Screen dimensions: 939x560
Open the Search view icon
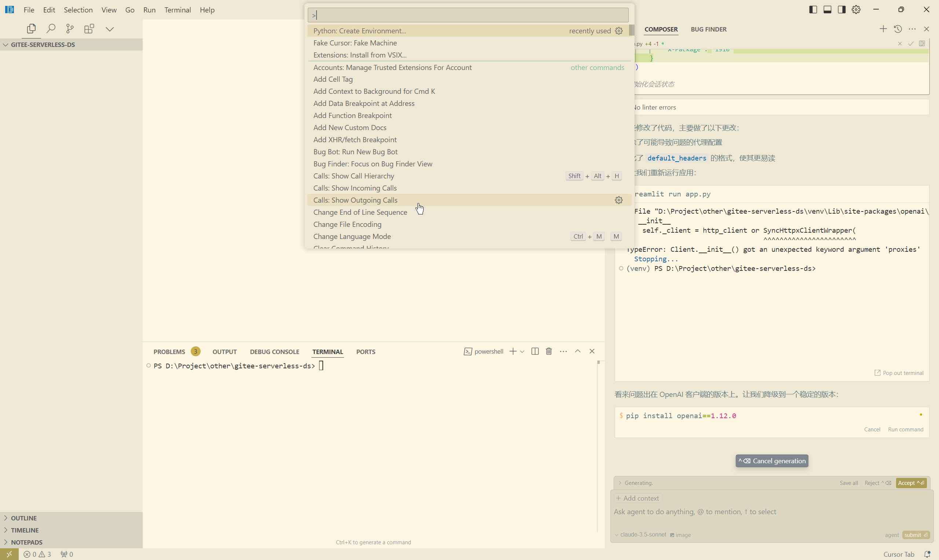[51, 29]
